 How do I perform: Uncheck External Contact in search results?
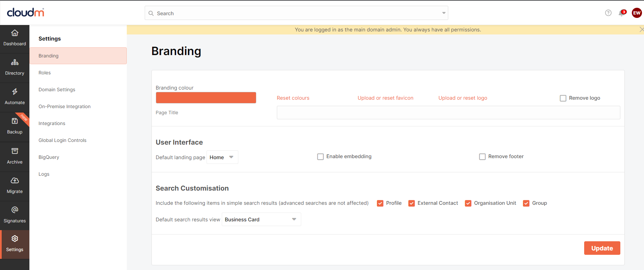[x=411, y=203]
